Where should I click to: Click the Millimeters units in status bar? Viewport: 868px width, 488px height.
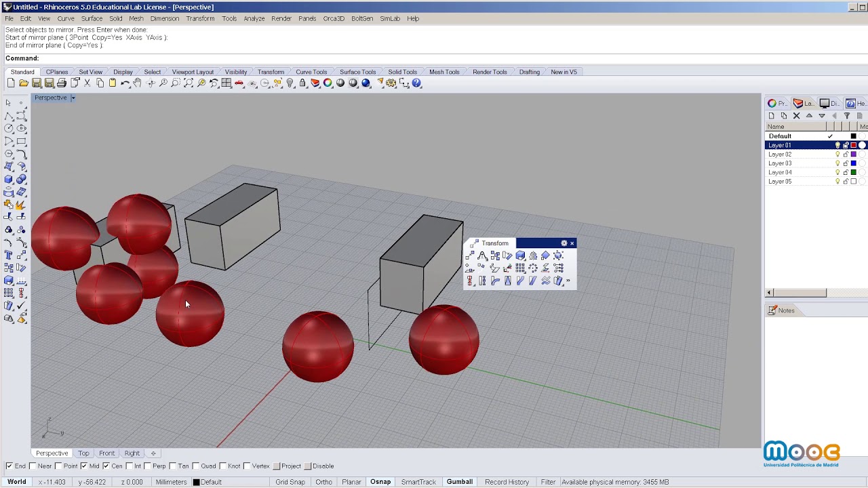click(171, 482)
